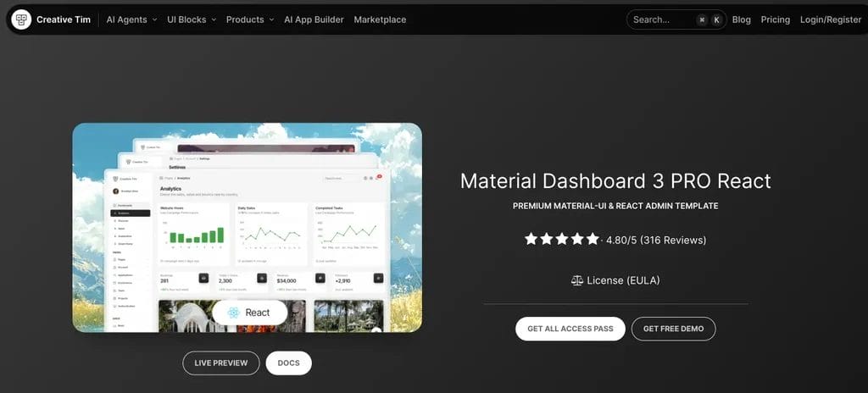The height and width of the screenshot is (393, 868).
Task: Open the Live Preview button
Action: [221, 363]
